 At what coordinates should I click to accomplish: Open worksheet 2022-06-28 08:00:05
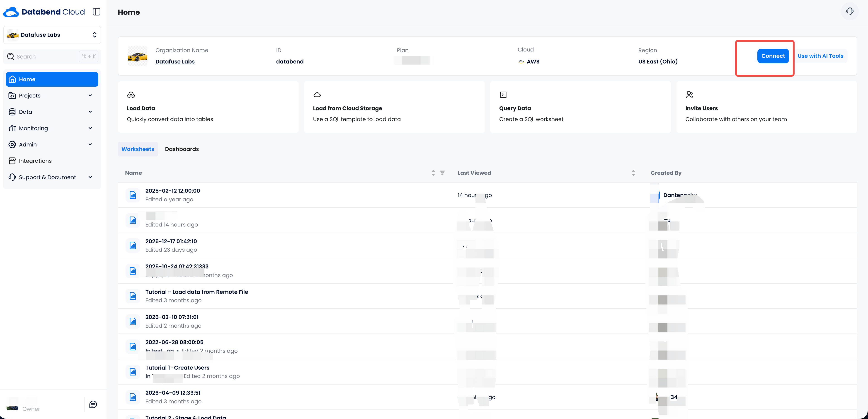(x=175, y=342)
